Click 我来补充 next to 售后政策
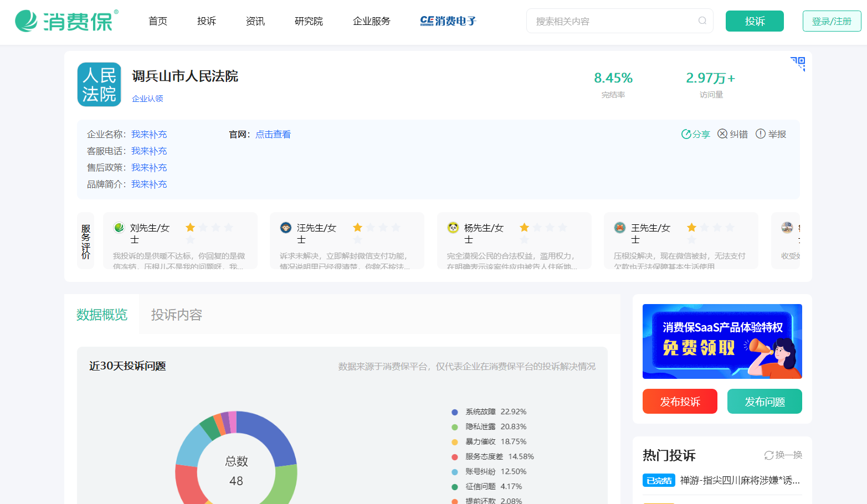Viewport: 867px width, 504px height. click(x=149, y=167)
